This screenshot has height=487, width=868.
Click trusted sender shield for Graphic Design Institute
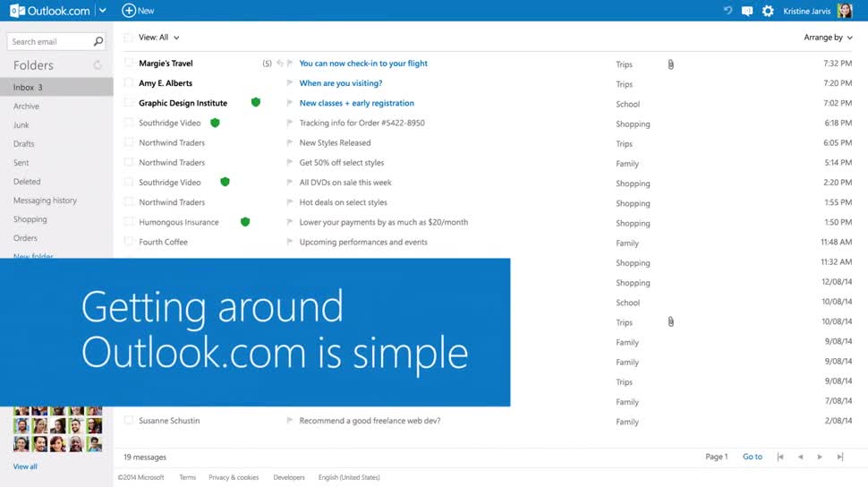click(x=256, y=102)
